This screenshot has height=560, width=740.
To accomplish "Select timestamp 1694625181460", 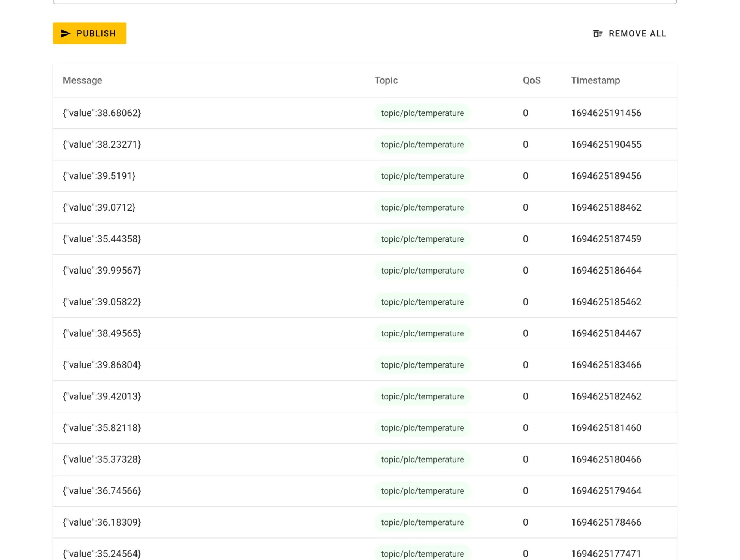I will pyautogui.click(x=606, y=427).
